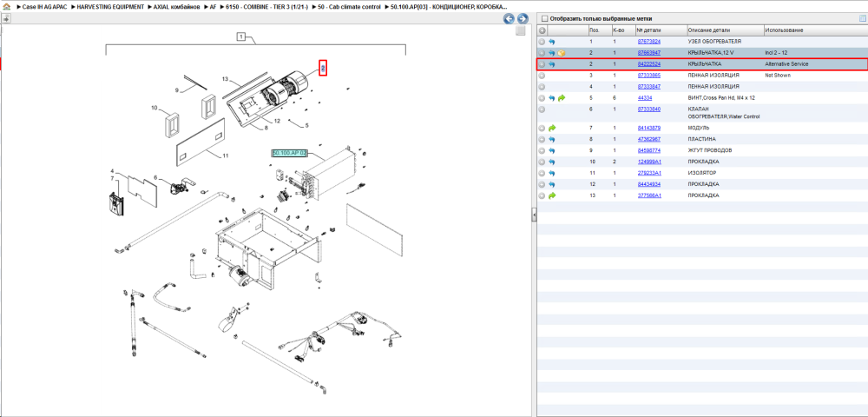Select the 'МОДУЛЬ' description cell
This screenshot has height=417, width=868.
click(698, 128)
